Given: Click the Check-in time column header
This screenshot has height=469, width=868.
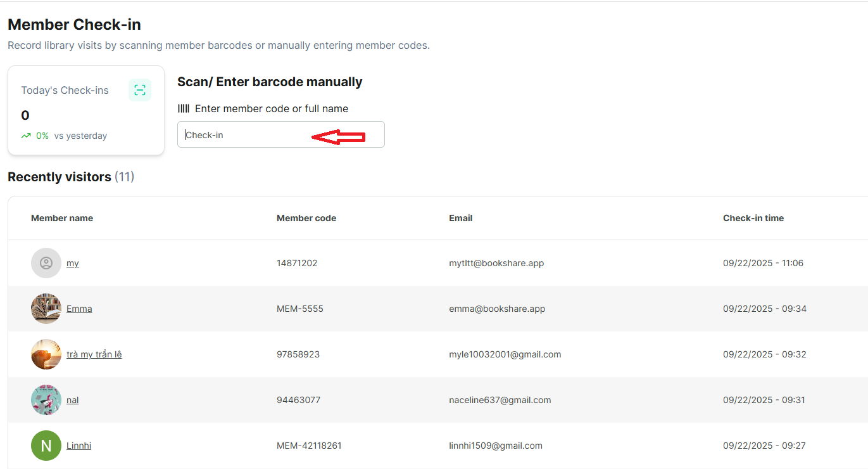Looking at the screenshot, I should [753, 218].
